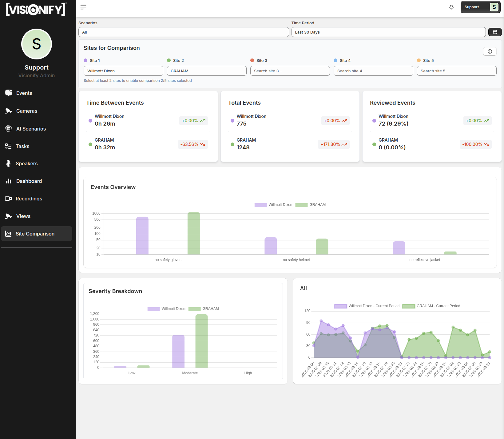Open the Scenarios dropdown set to All
Image resolution: width=504 pixels, height=439 pixels.
(184, 32)
